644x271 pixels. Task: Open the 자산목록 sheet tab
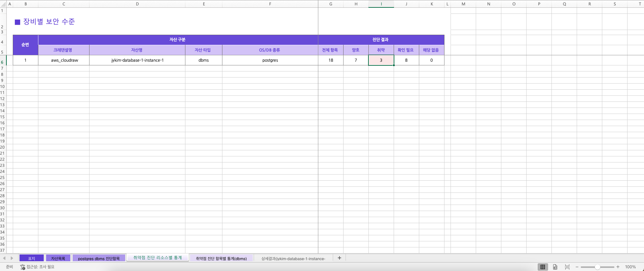point(58,258)
